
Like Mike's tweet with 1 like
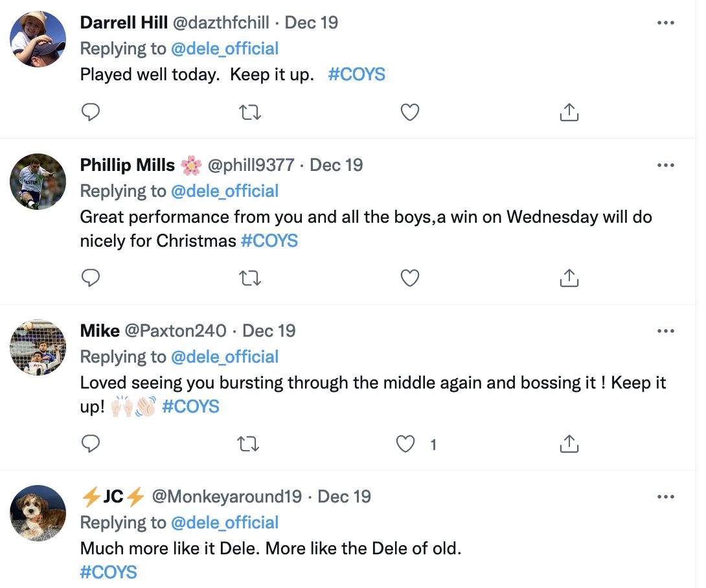pos(405,444)
